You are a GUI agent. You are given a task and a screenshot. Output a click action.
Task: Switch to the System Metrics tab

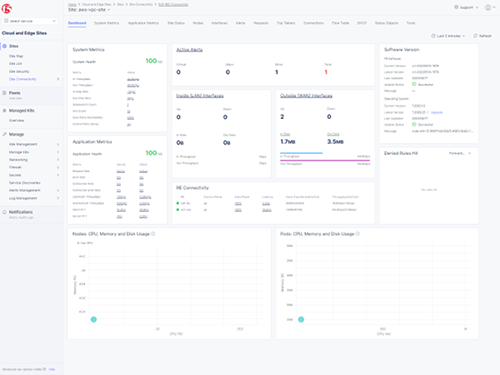click(107, 23)
